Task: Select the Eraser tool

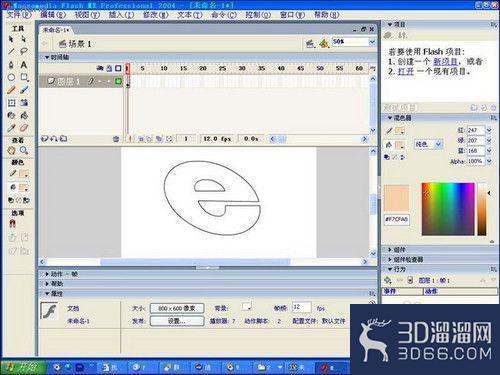Action: click(x=24, y=128)
